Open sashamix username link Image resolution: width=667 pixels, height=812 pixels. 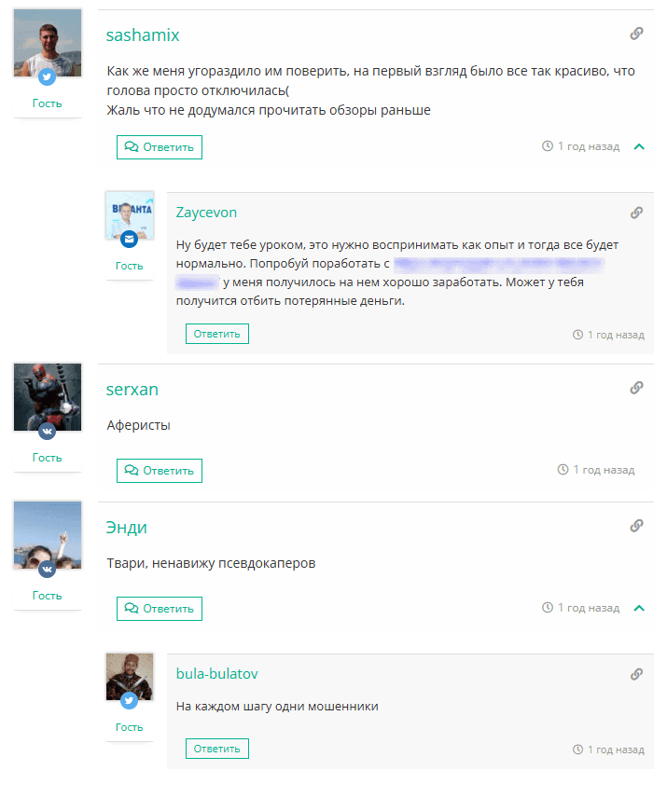click(x=143, y=35)
